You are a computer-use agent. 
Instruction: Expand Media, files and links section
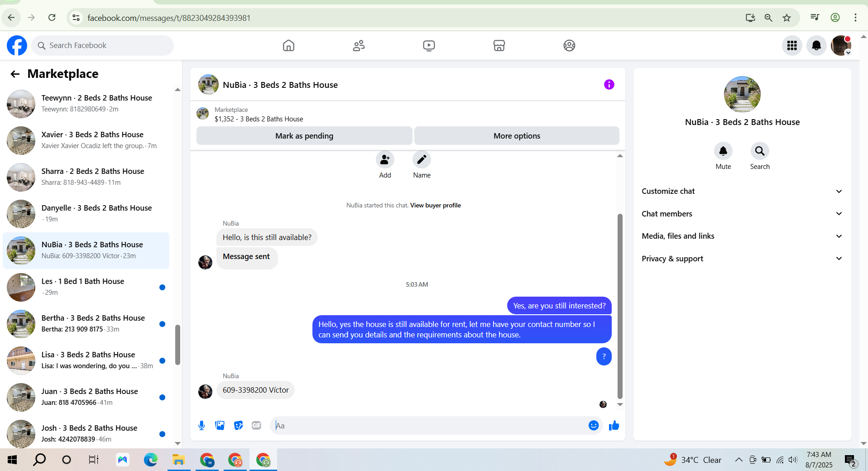742,236
